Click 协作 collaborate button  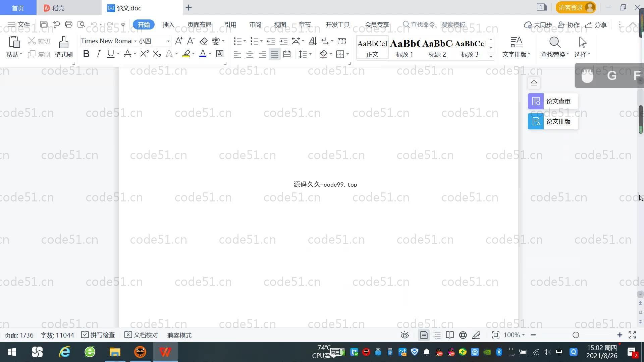(x=569, y=25)
